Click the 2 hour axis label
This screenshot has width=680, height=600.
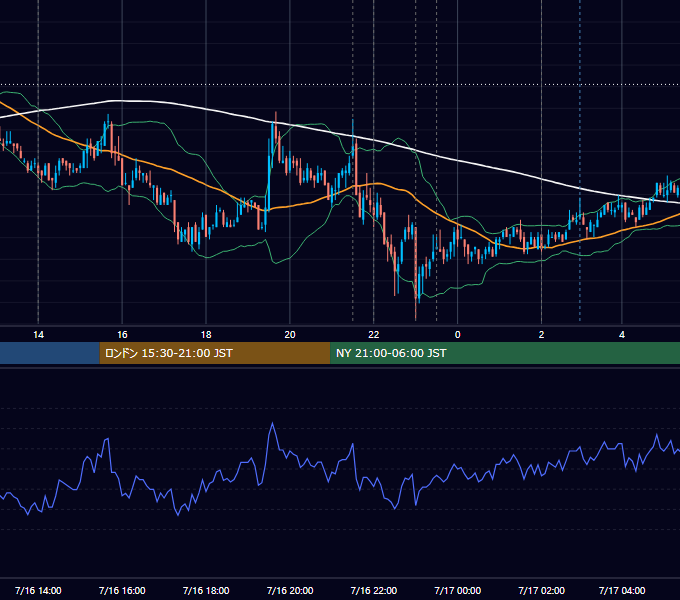tap(541, 335)
